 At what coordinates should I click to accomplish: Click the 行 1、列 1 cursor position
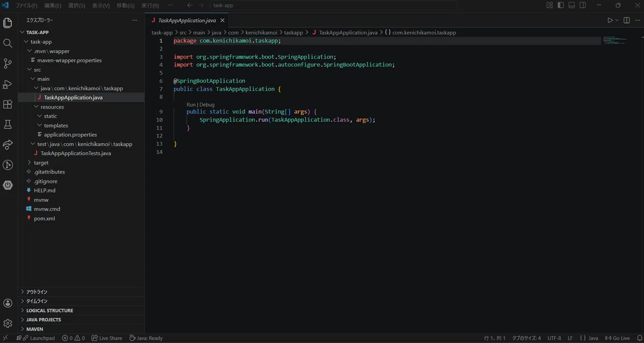click(495, 338)
